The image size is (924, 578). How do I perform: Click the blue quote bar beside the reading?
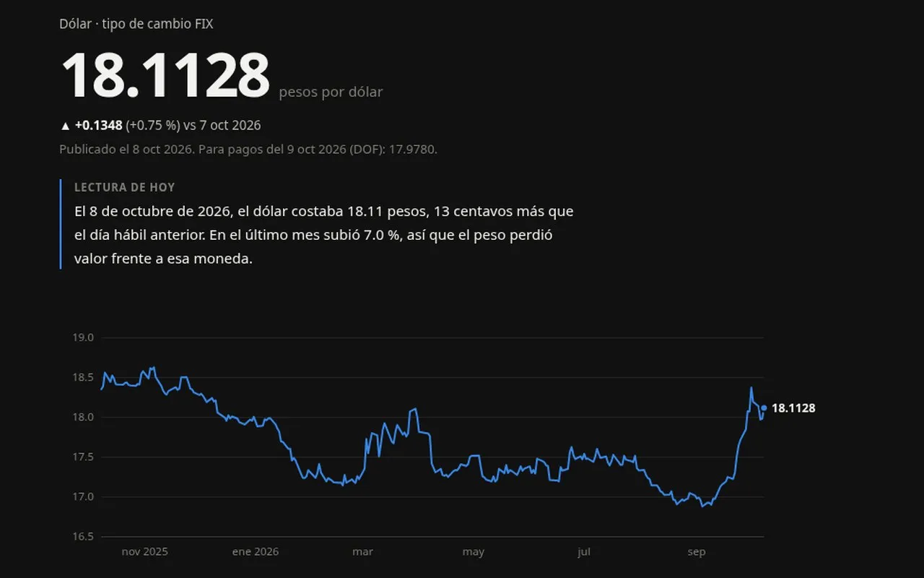(x=61, y=224)
